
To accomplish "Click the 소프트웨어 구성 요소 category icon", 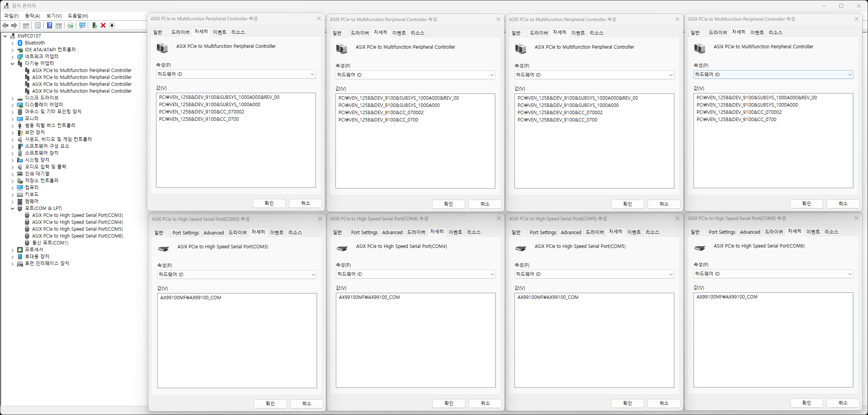I will pos(20,146).
